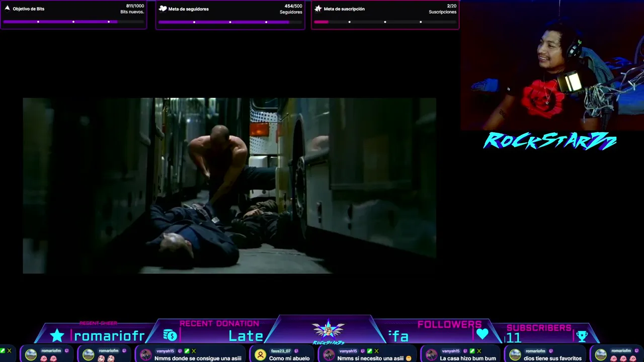644x362 pixels.
Task: Click the avatar beside 'La casa hizo bum bum'
Action: tap(431, 355)
